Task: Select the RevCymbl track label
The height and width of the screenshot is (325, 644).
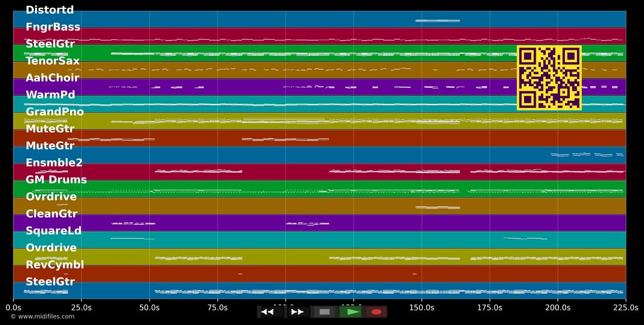Action: tap(54, 265)
